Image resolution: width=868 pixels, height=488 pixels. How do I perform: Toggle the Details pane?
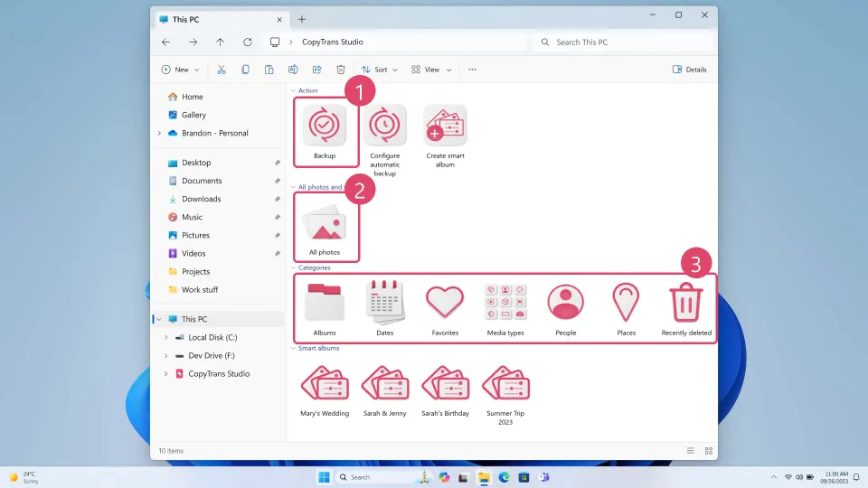(x=689, y=70)
